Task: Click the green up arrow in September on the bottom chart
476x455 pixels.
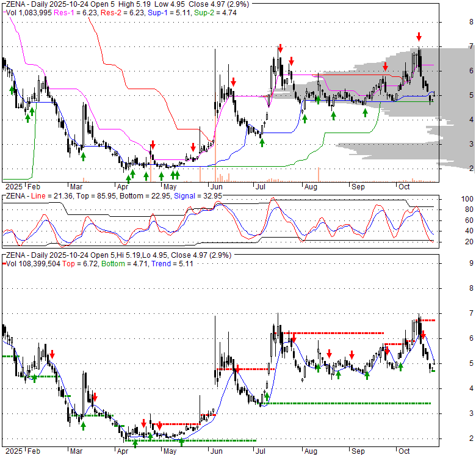Action: pyautogui.click(x=367, y=375)
